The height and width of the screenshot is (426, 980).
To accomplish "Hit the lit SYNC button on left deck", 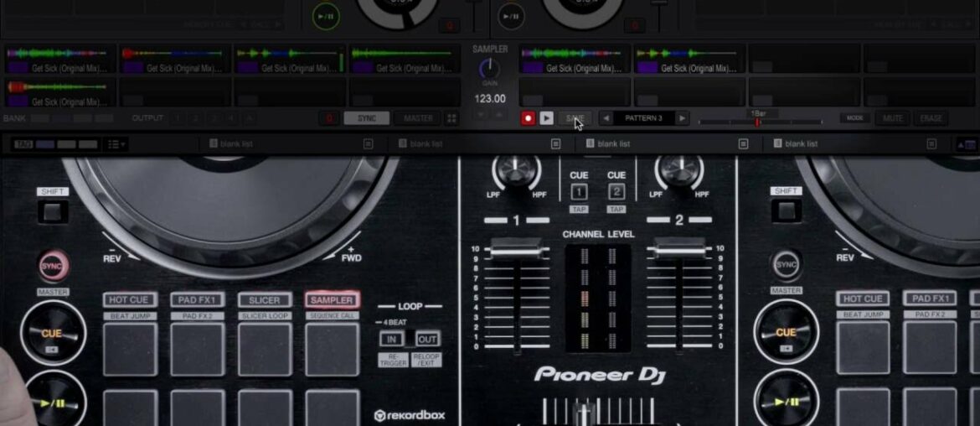I will (54, 266).
